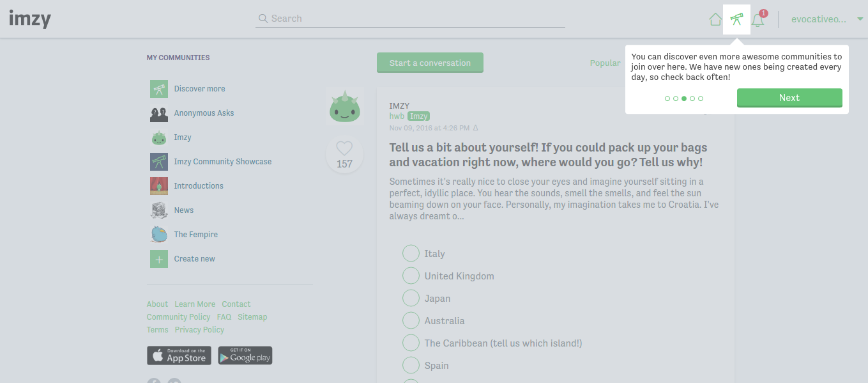This screenshot has height=383, width=868.
Task: Select the Japan poll option
Action: (x=411, y=298)
